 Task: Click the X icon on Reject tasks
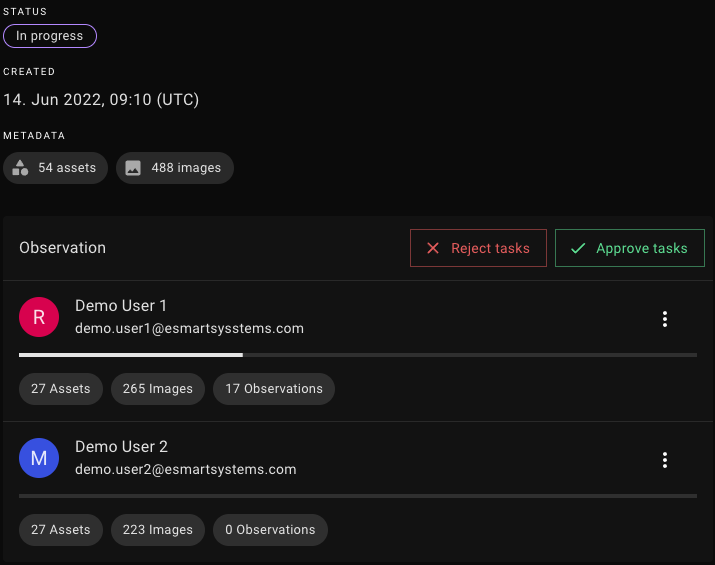[x=433, y=248]
